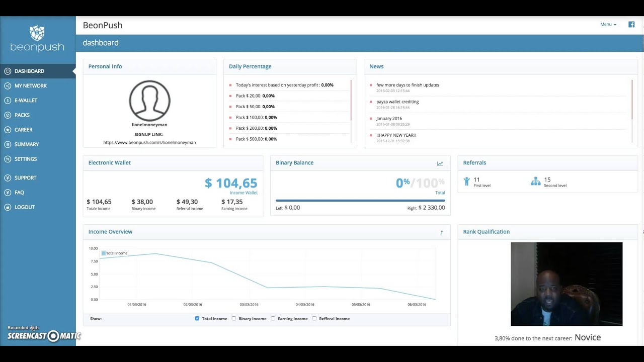644x362 pixels.
Task: Click the 'Pack $ 100,00' row
Action: [289, 117]
